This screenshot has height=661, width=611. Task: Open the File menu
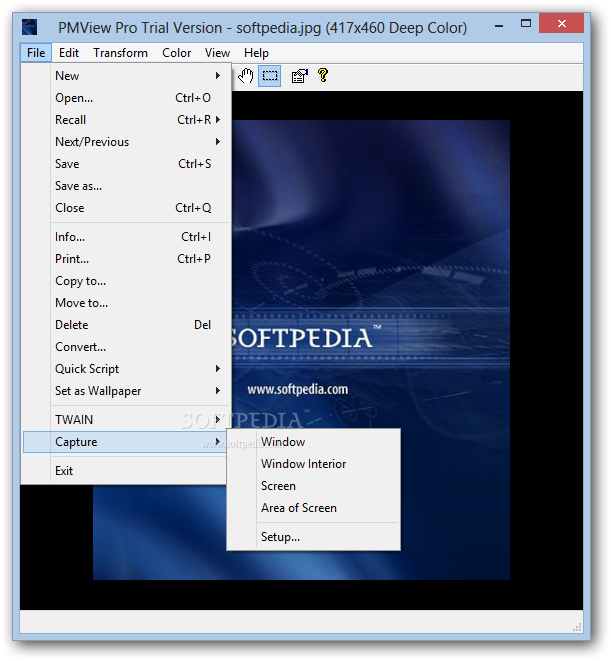36,53
